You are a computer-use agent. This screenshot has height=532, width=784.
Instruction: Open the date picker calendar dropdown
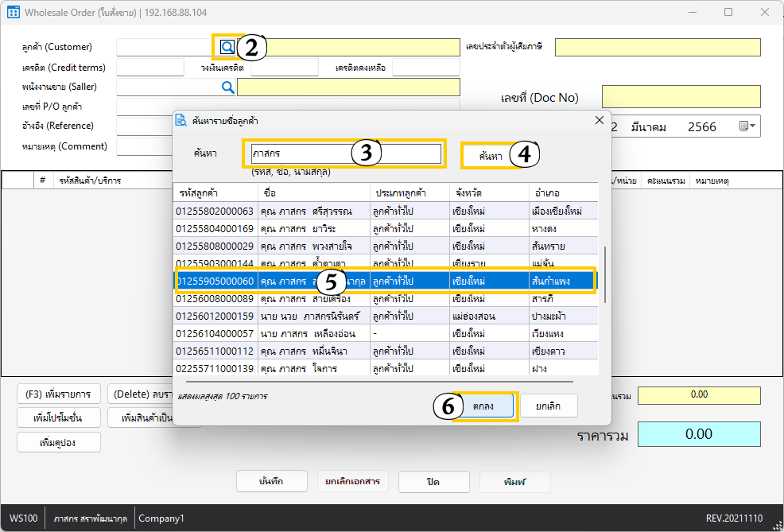(748, 126)
